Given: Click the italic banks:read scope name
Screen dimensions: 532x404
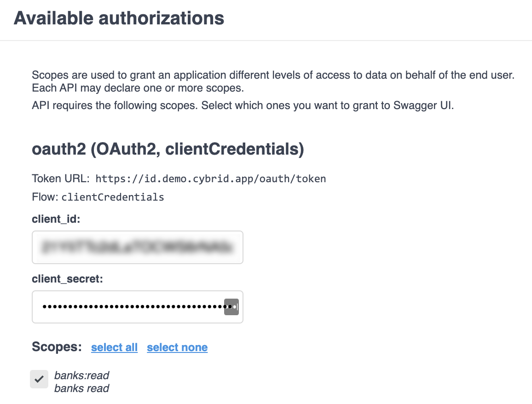Looking at the screenshot, I should (81, 375).
